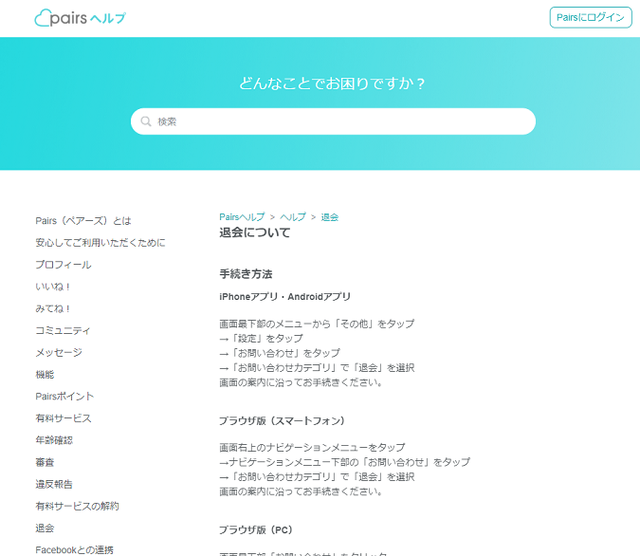Viewport: 640px width, 556px height.
Task: Open the プロフィール sidebar category
Action: [x=63, y=265]
